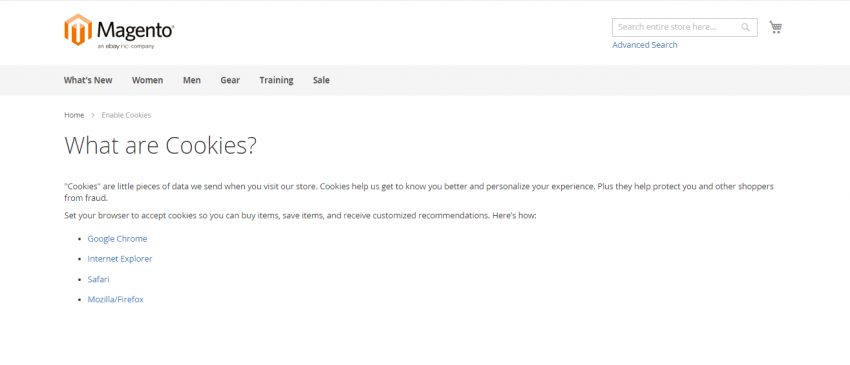Open Mozilla/Firefox cookie instructions link

point(115,299)
